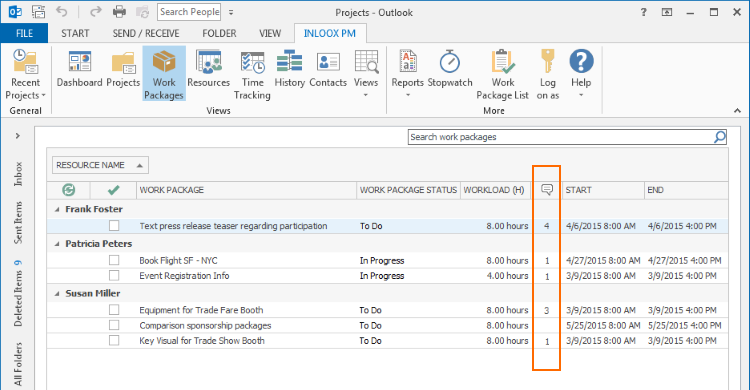Screen dimensions: 750x390
Task: Open the InLoox Help menu
Action: (x=581, y=74)
